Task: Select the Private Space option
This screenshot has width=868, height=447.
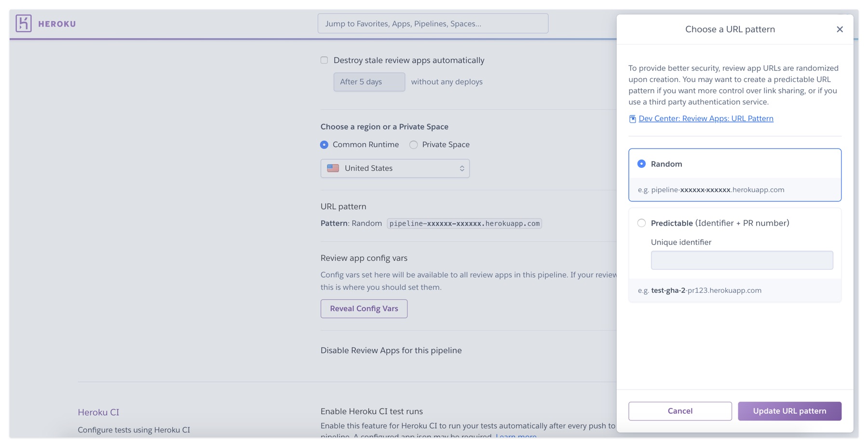Action: (414, 145)
